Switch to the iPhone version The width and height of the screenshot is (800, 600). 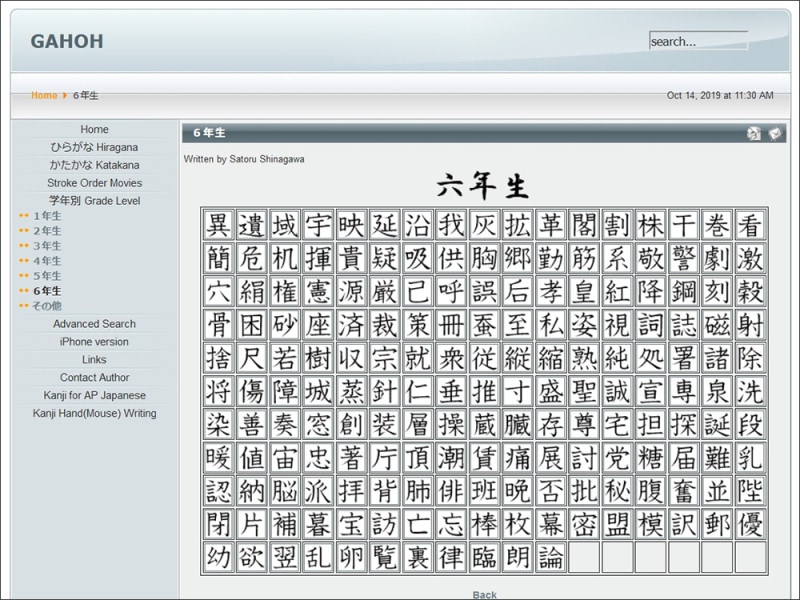coord(94,341)
